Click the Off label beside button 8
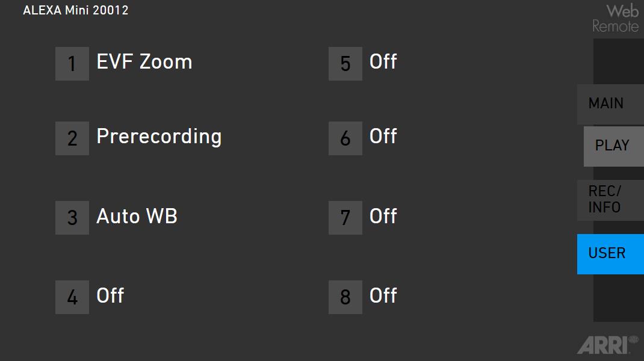Screen dimensions: 644x361 (x=383, y=296)
